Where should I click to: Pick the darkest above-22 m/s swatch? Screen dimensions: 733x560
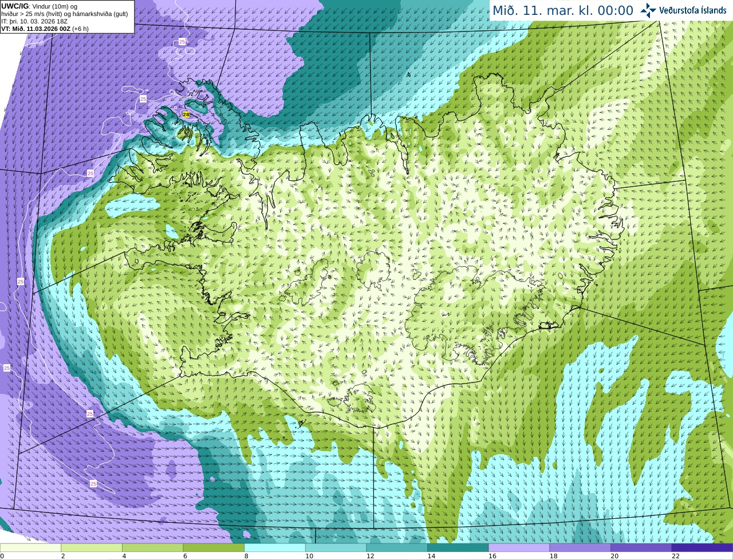coord(703,547)
